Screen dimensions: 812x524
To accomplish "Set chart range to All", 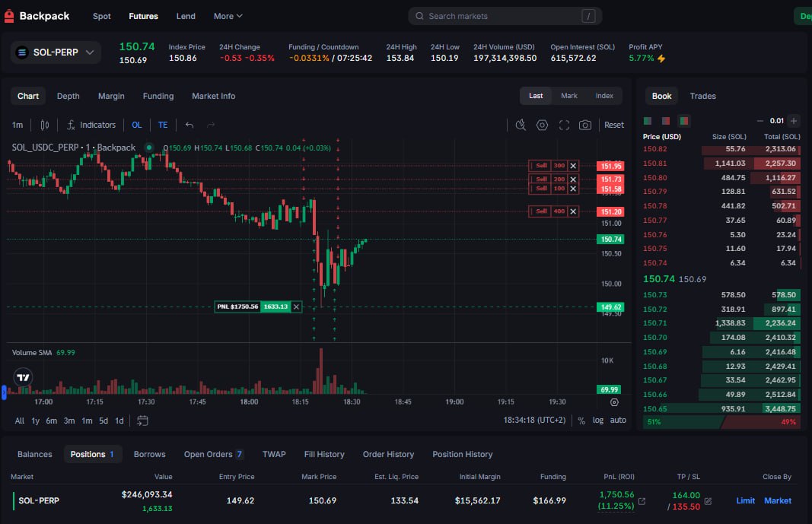I will tap(20, 421).
